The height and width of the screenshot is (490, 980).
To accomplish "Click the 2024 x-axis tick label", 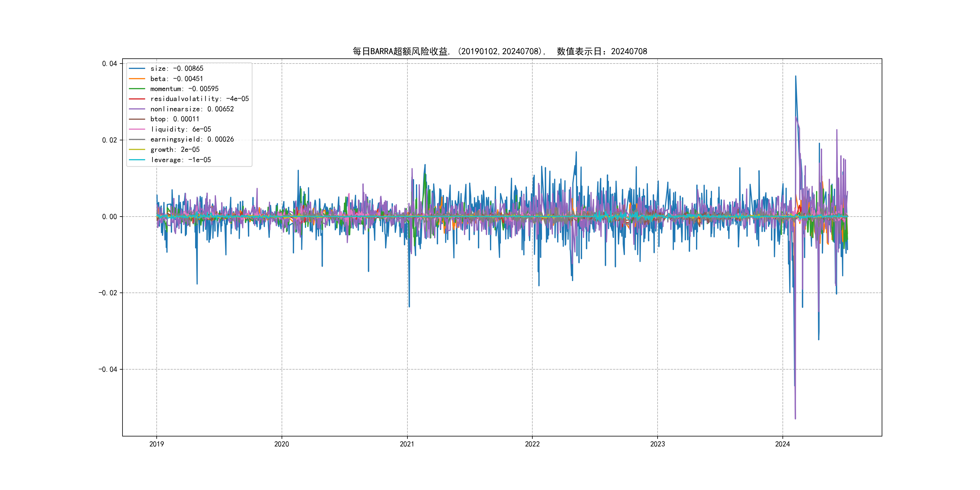I will (x=782, y=444).
